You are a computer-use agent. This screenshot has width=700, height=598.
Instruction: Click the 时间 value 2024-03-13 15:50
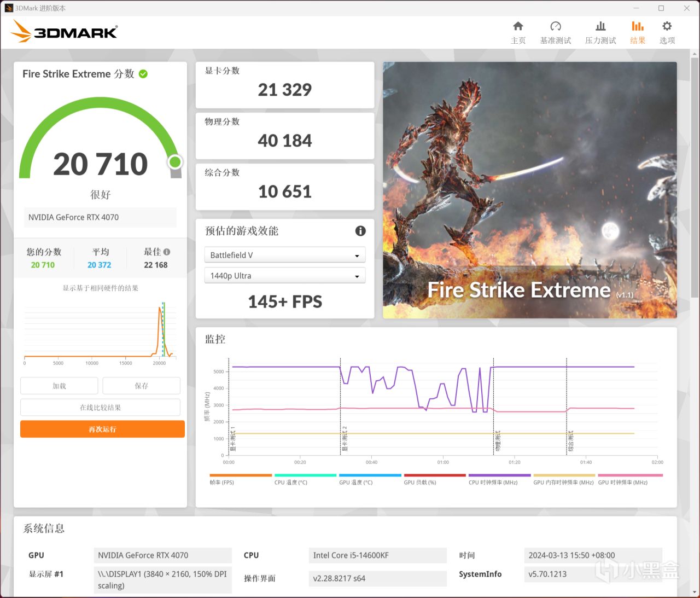[x=593, y=555]
